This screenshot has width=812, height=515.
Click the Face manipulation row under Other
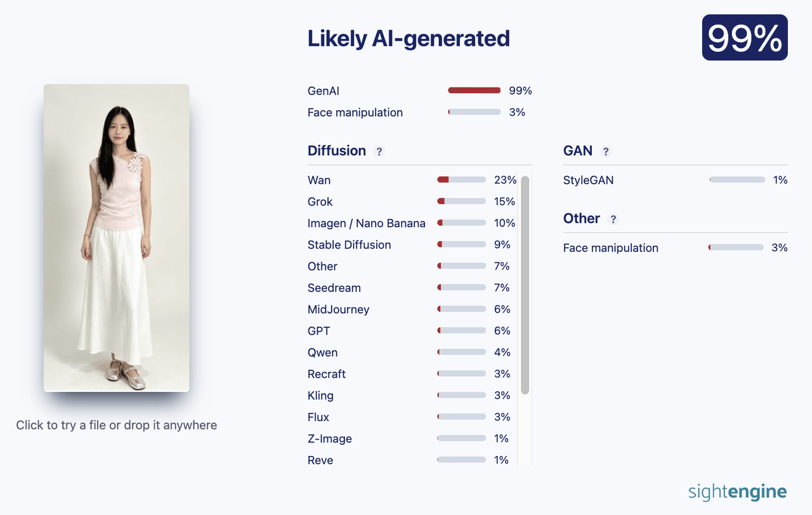pos(676,248)
